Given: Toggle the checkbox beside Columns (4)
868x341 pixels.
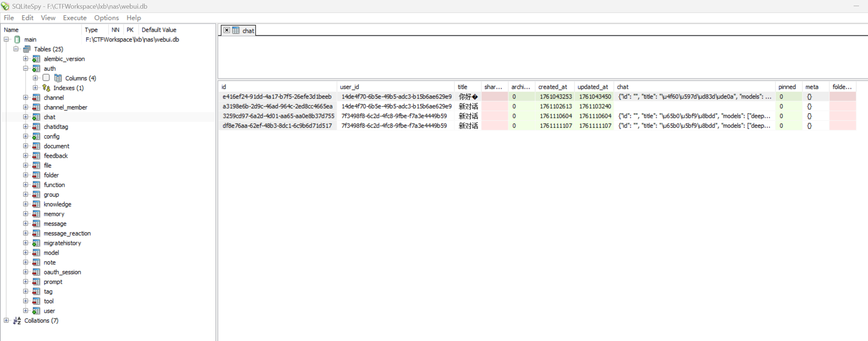Looking at the screenshot, I should pos(46,78).
